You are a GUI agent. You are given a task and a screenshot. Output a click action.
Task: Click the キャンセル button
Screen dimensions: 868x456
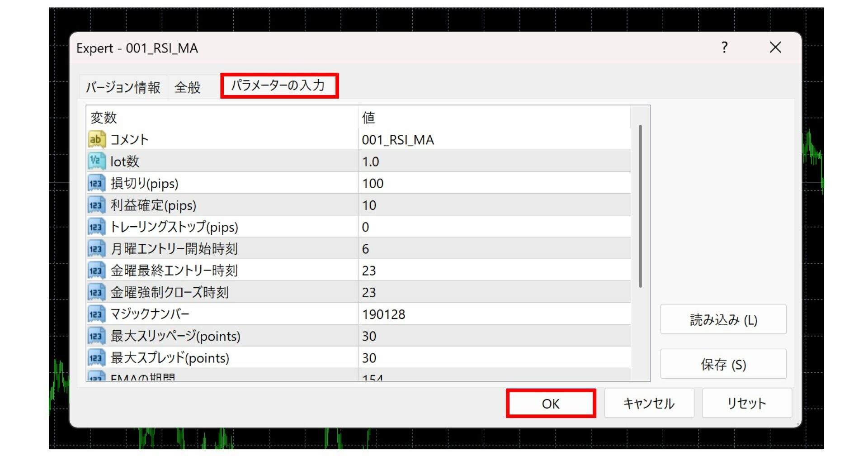pyautogui.click(x=649, y=403)
